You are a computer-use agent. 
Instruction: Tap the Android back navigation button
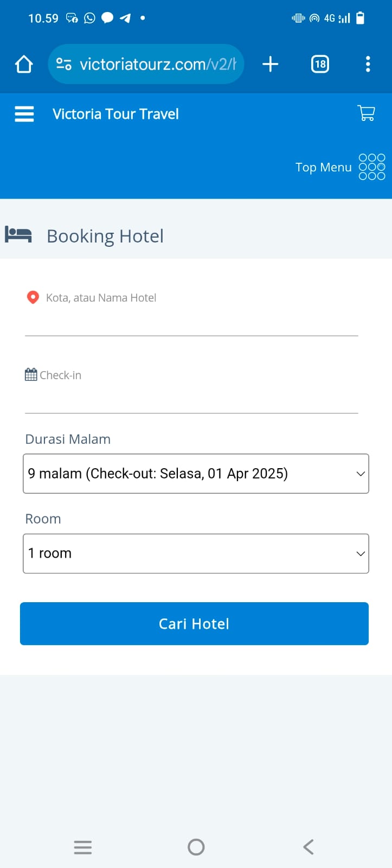click(309, 847)
